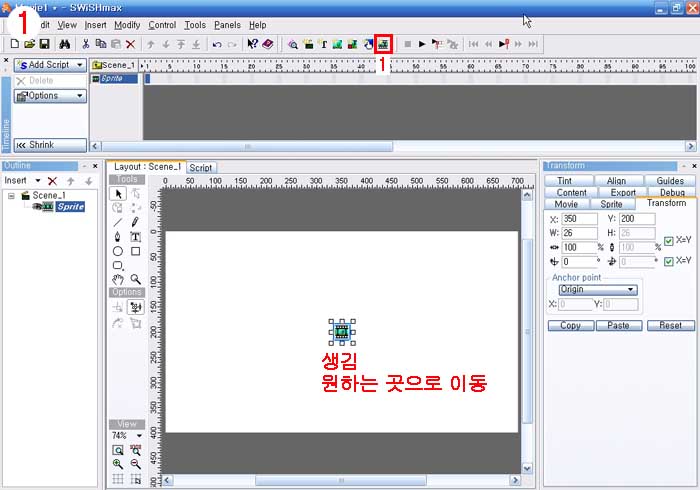This screenshot has height=490, width=700.
Task: Toggle the Show grid view icon
Action: (x=118, y=479)
